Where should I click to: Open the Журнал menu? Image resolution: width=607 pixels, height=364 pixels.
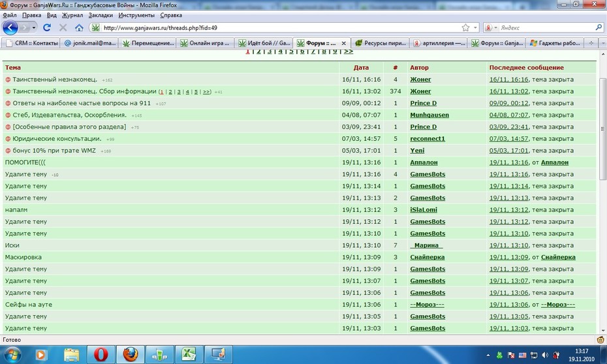72,15
